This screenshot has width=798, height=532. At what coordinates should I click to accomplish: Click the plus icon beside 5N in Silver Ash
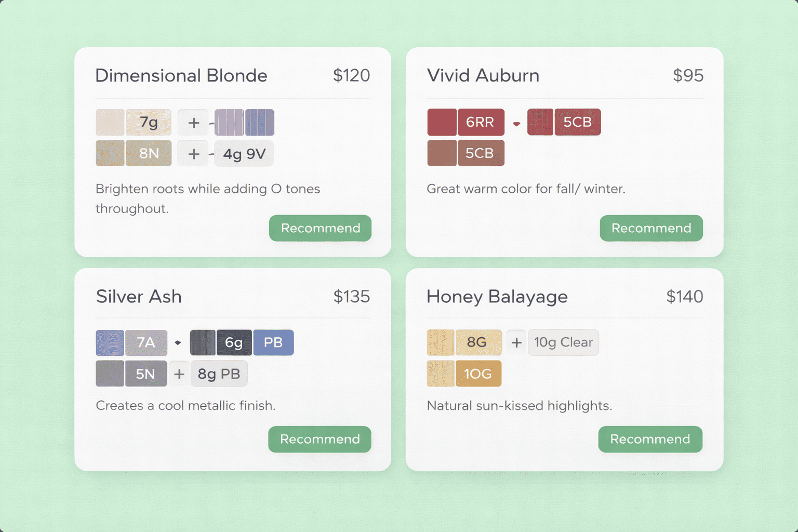179,374
